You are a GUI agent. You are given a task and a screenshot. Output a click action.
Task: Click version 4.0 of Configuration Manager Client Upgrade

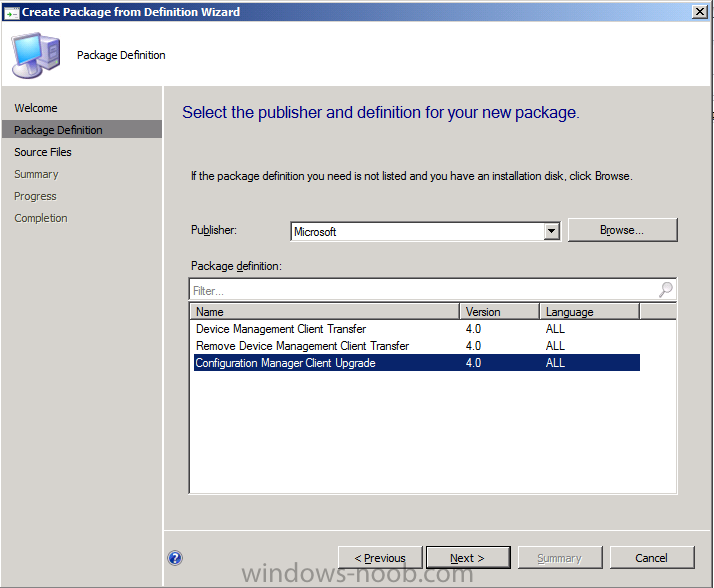[x=474, y=363]
